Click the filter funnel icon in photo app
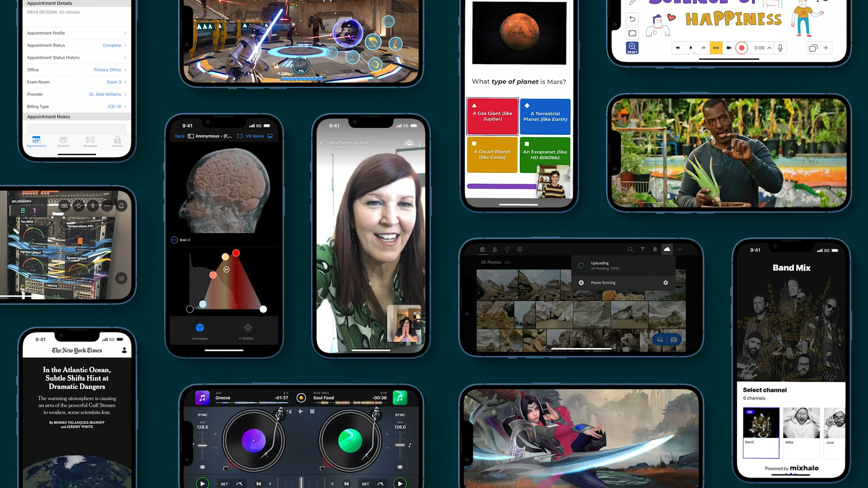 click(x=642, y=249)
